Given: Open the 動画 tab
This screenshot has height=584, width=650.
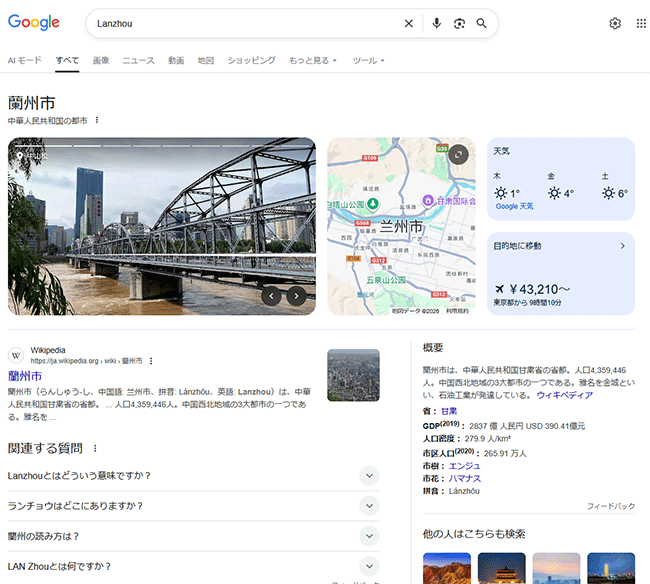Looking at the screenshot, I should pos(176,61).
